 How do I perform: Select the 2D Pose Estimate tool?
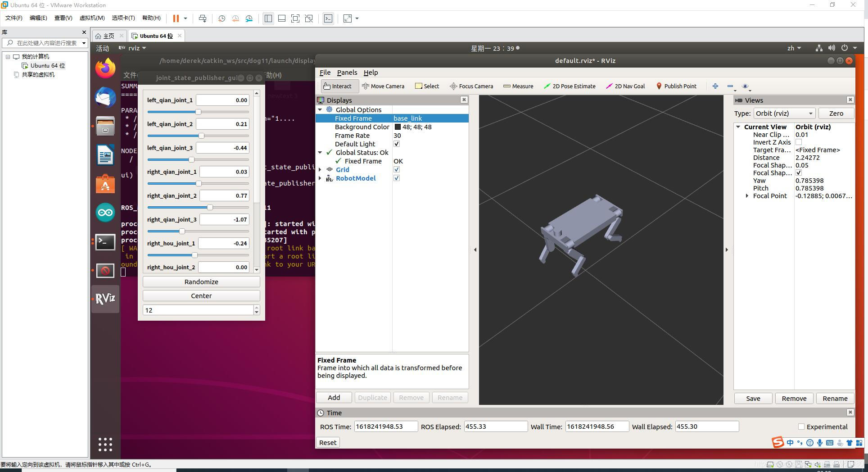pyautogui.click(x=570, y=86)
